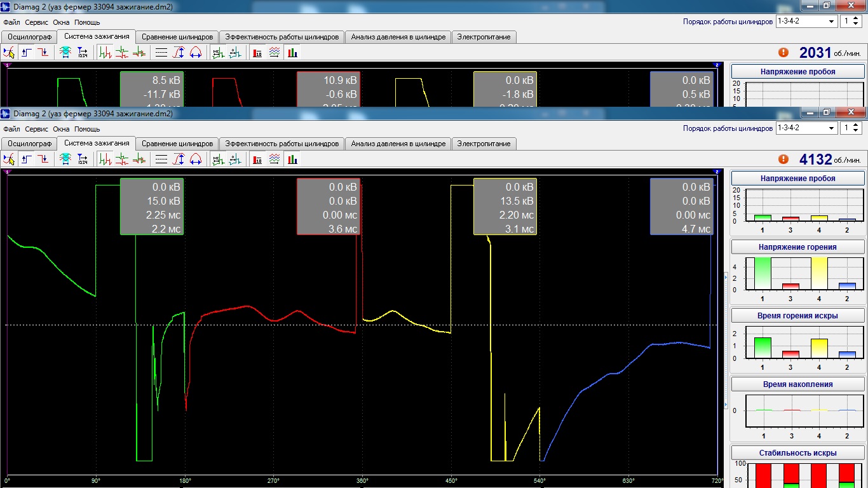Click the horizontal scale arrow icon in the 4132 rpm window
This screenshot has height=488, width=868.
[x=195, y=159]
